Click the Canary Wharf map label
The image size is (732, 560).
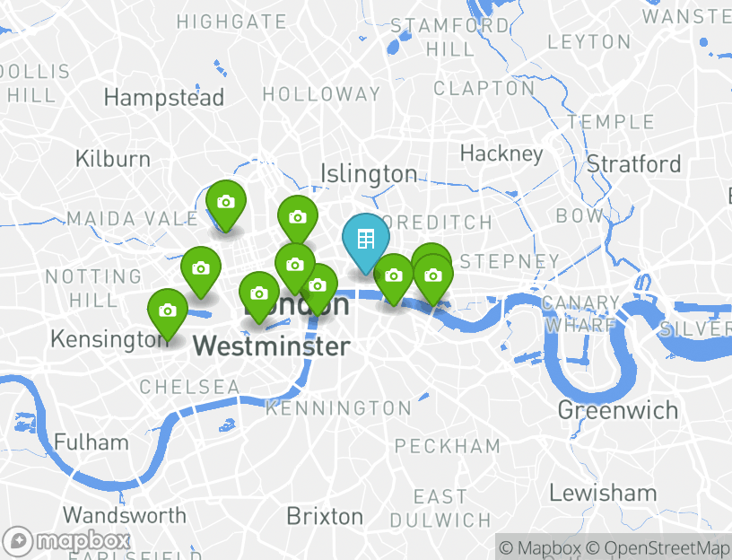point(580,314)
